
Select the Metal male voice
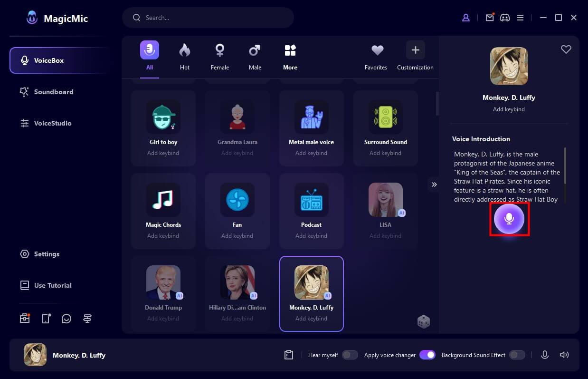[312, 128]
